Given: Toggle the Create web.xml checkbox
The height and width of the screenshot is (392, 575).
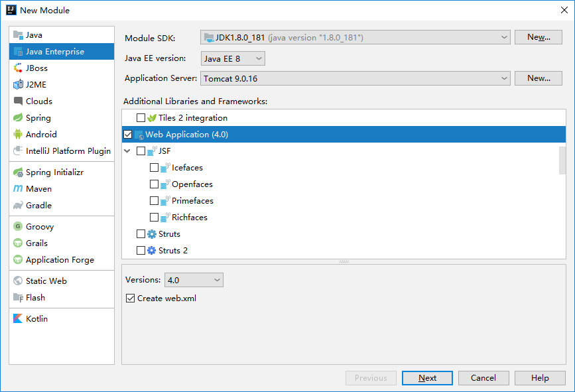Looking at the screenshot, I should (130, 298).
